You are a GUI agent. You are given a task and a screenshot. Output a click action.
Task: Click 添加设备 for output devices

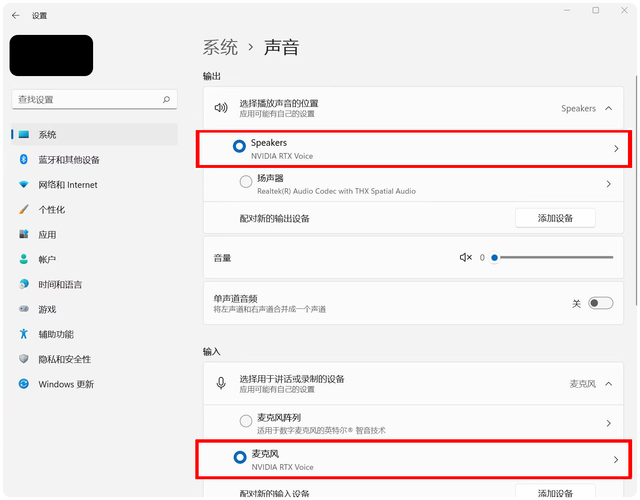click(555, 218)
